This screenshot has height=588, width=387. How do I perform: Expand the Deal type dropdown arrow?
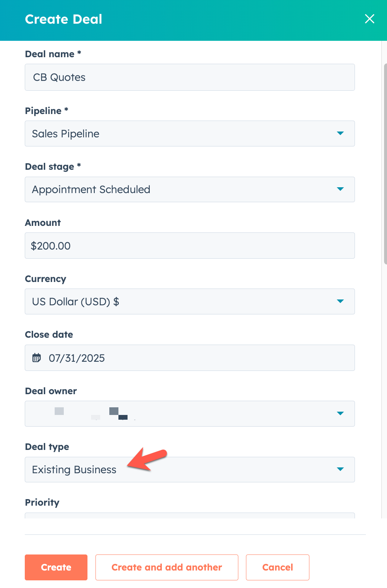click(x=340, y=469)
